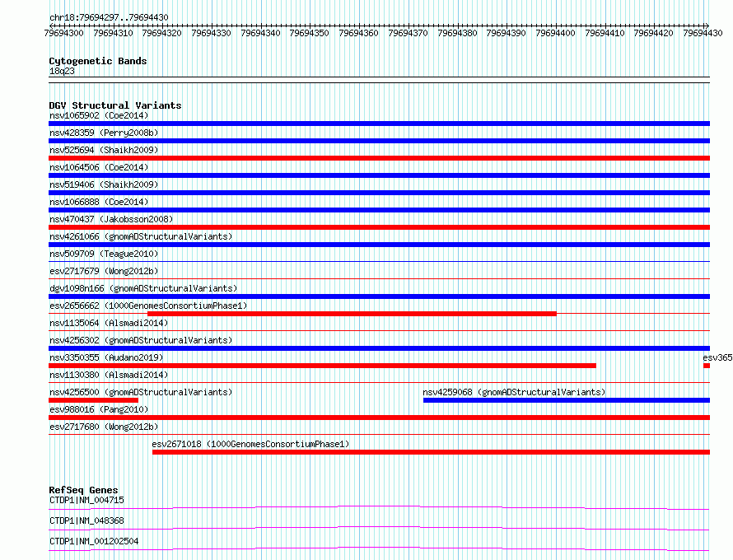Click the truncated esv365 label at right edge

[717, 357]
